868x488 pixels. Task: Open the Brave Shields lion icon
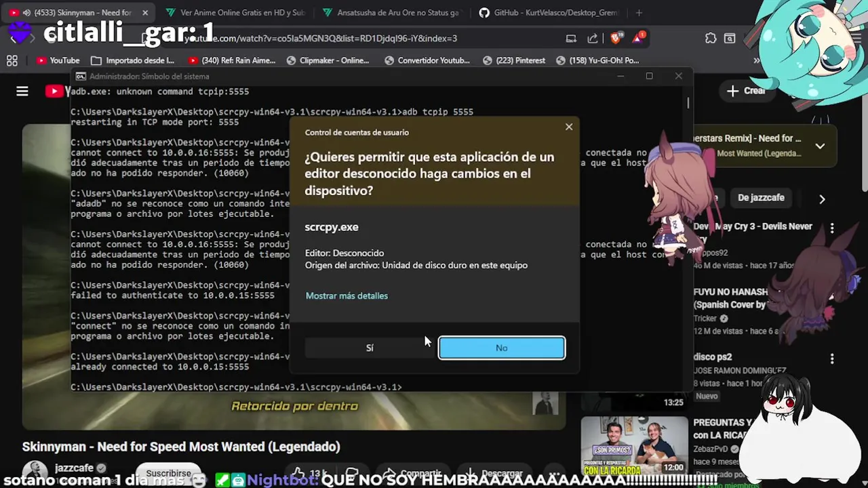(616, 39)
